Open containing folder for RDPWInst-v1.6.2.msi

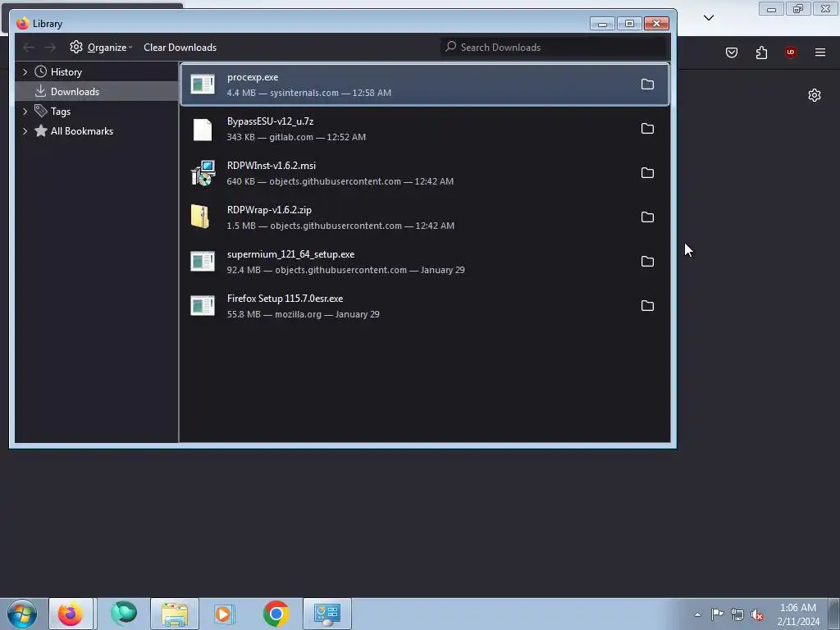(x=647, y=172)
